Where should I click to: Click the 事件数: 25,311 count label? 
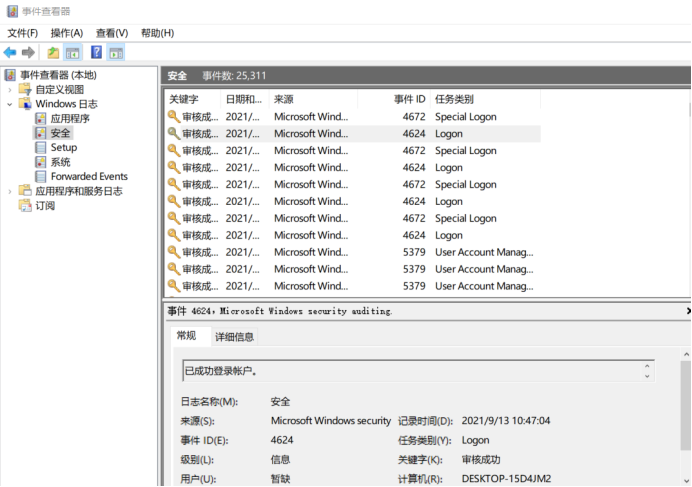(x=234, y=76)
